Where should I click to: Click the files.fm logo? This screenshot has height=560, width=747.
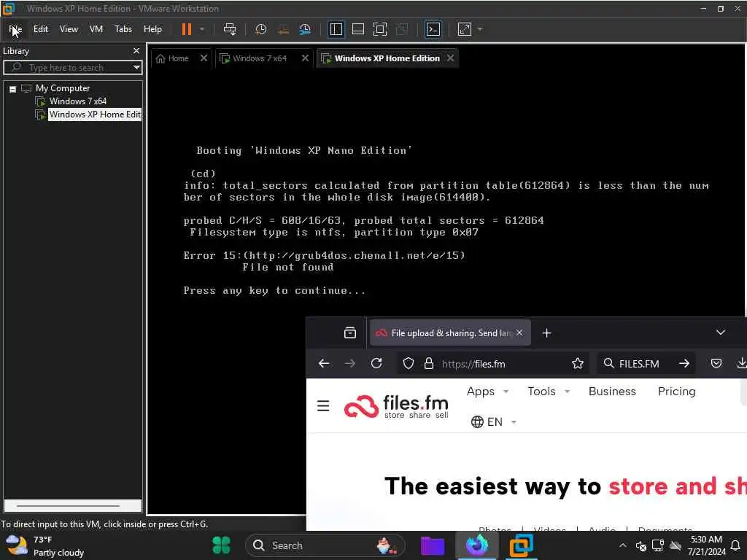point(396,406)
